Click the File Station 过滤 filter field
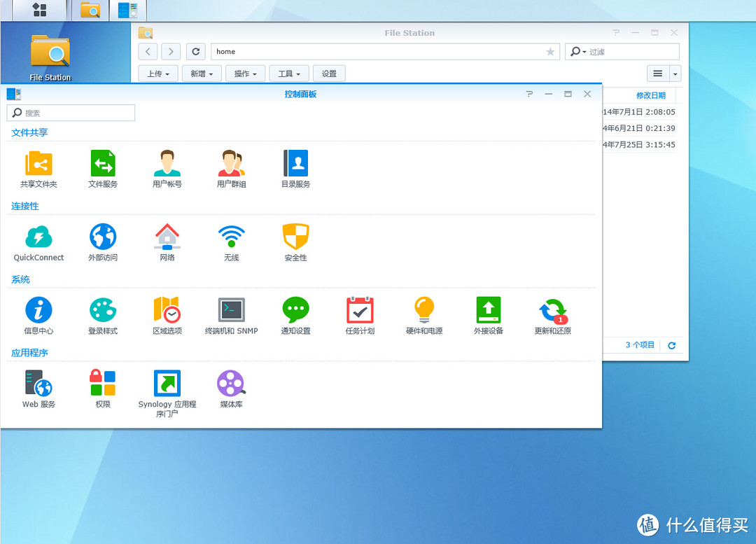 click(x=622, y=52)
